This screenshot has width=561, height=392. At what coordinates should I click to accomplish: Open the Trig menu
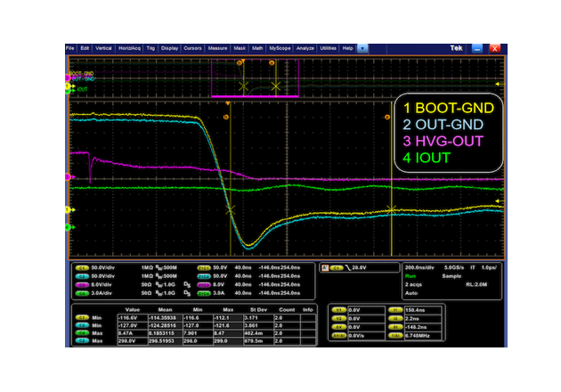click(x=150, y=48)
